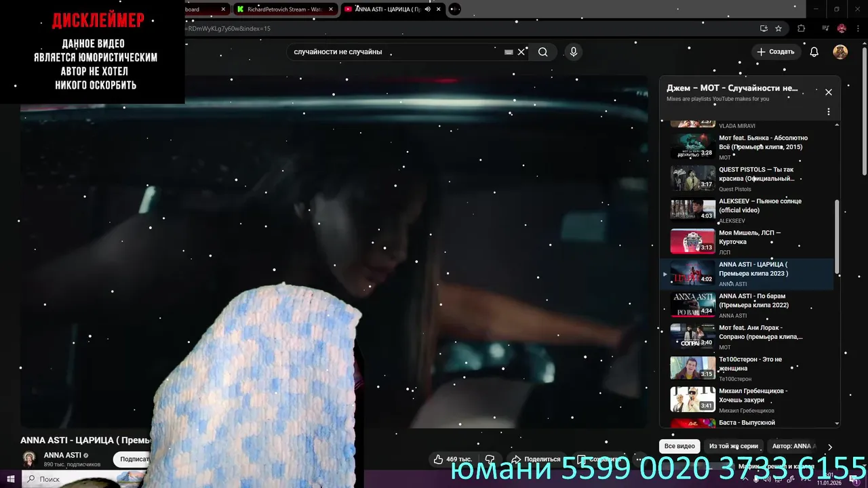
Task: Click the Quest Pistols channel name in playlist
Action: [x=734, y=189]
